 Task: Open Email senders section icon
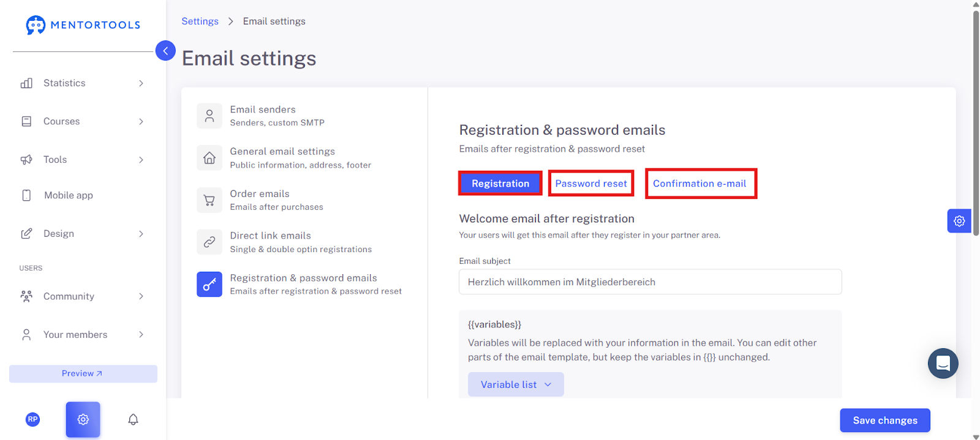pos(209,116)
